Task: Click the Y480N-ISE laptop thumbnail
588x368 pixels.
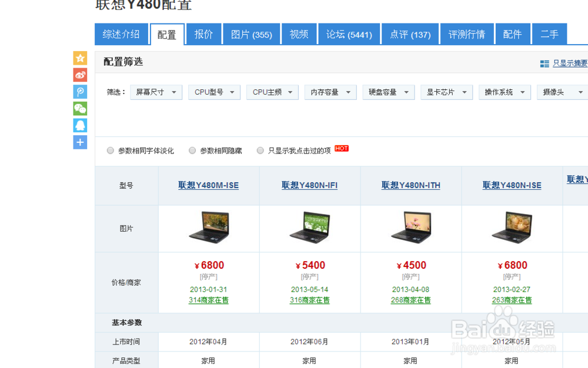Action: click(512, 228)
